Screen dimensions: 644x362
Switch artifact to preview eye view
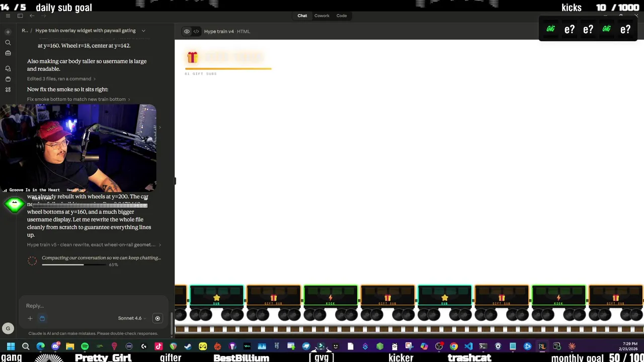coord(187,31)
